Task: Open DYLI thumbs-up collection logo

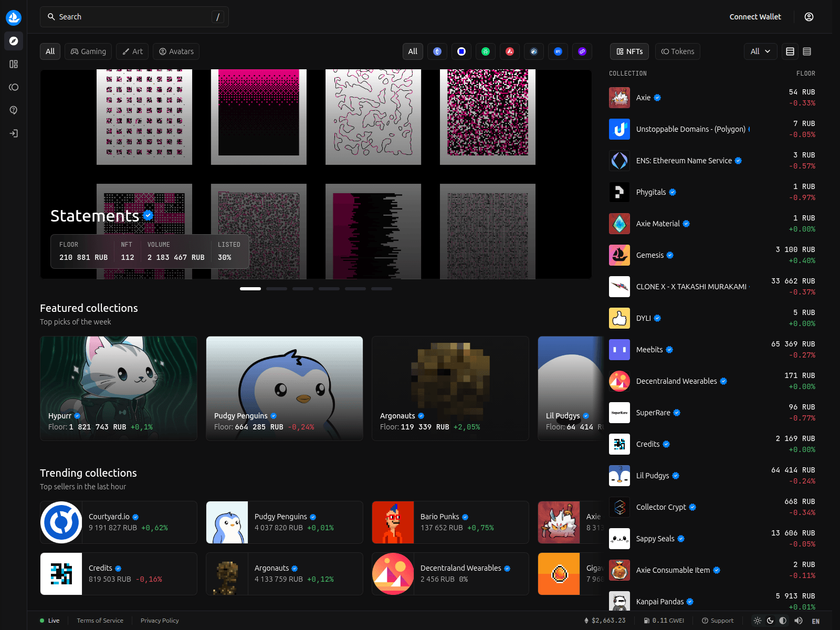Action: [619, 318]
